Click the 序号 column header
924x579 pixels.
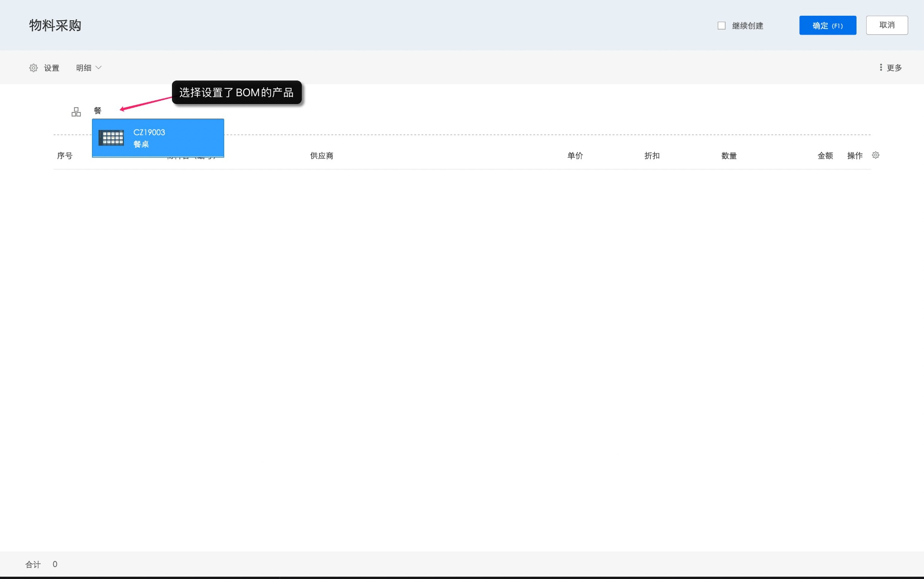(65, 156)
